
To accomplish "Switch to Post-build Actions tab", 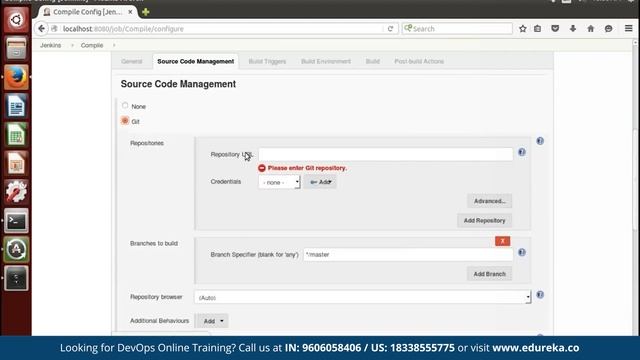I will pos(419,61).
